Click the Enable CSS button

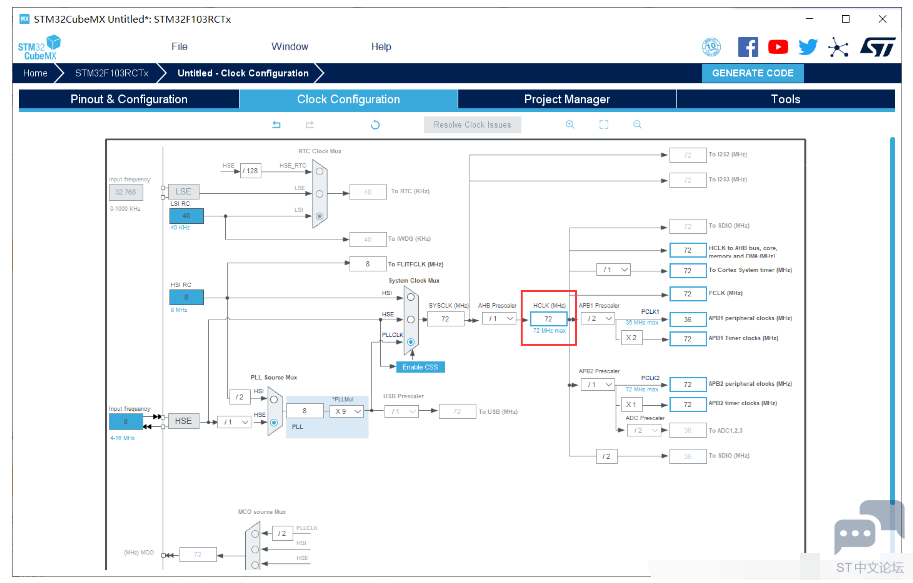click(x=420, y=367)
